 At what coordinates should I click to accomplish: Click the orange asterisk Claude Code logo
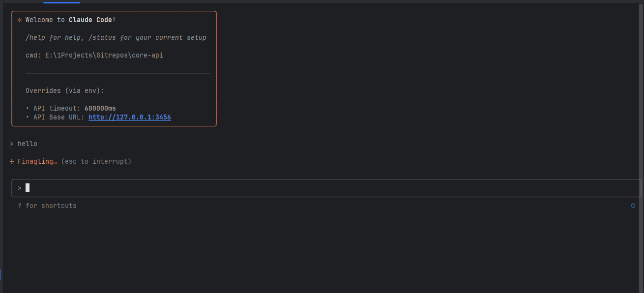(x=20, y=20)
